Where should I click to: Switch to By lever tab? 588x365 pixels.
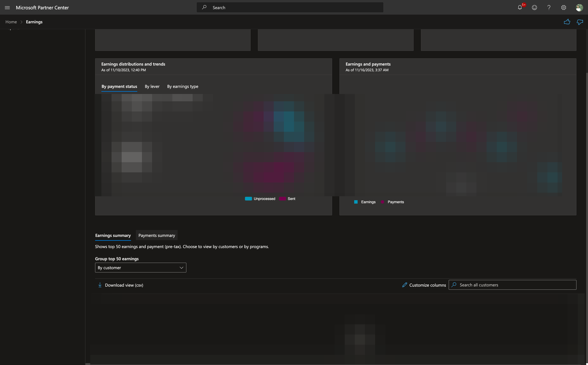152,86
